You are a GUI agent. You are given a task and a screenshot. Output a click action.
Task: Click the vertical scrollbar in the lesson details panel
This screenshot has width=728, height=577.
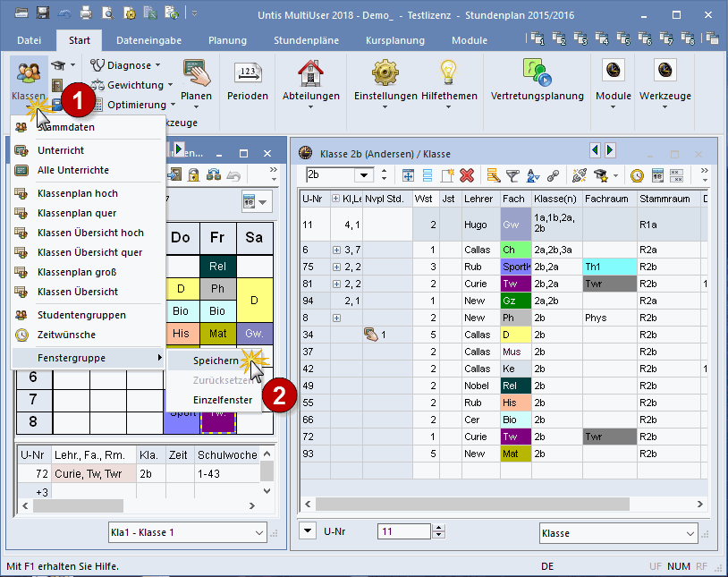[267, 472]
